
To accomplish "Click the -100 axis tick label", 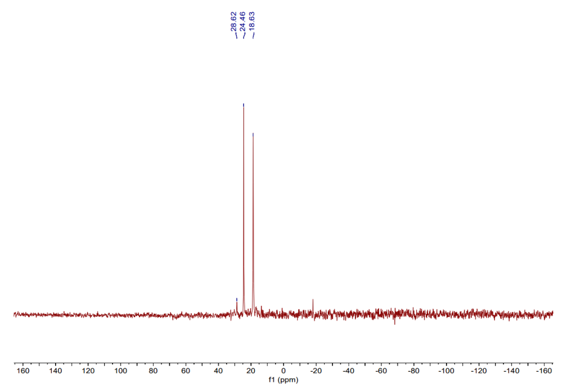I will click(446, 371).
